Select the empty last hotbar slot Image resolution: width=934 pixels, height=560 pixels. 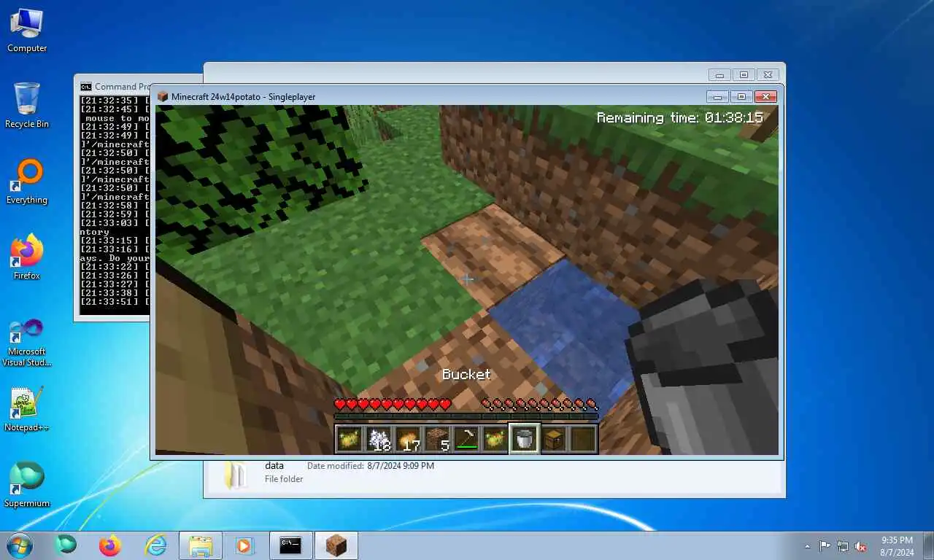pyautogui.click(x=583, y=439)
